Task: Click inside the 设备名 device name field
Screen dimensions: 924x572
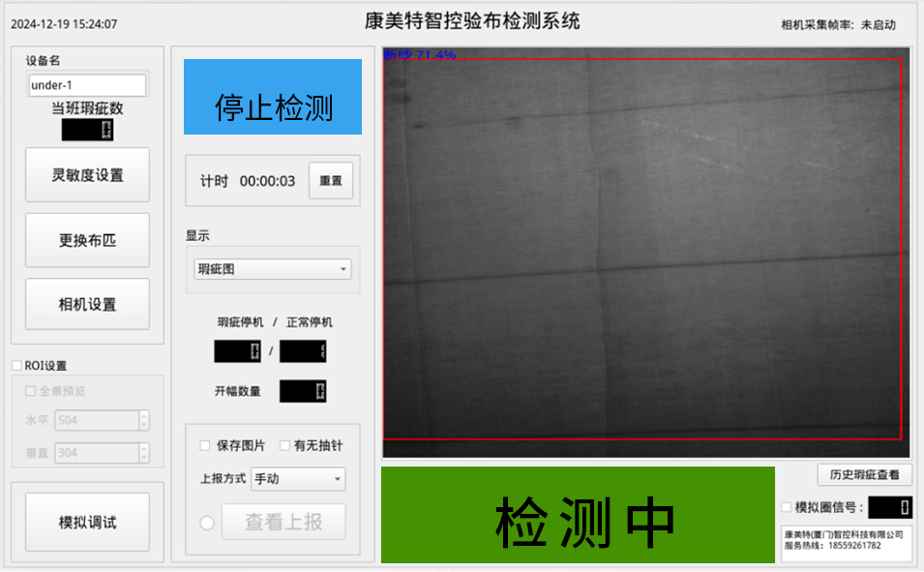Action: coord(86,84)
